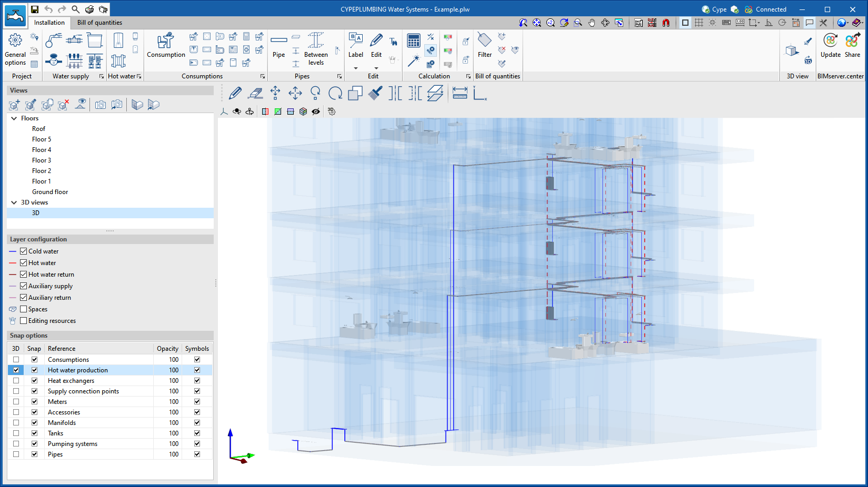Click the Cype account button

click(714, 9)
